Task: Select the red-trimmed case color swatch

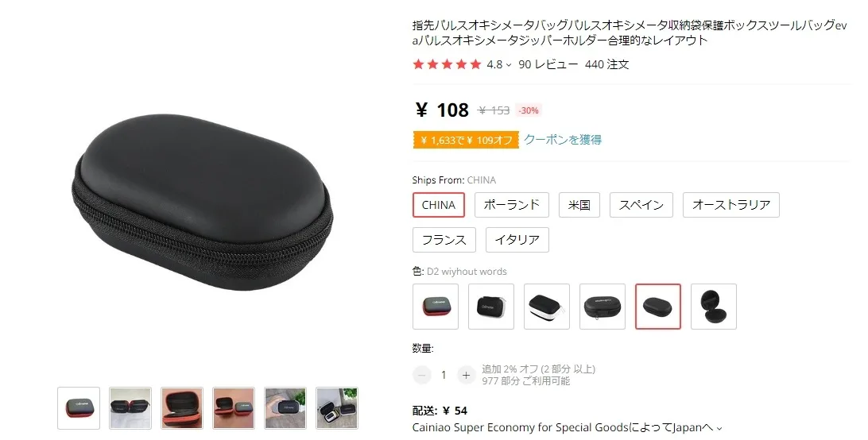Action: 436,307
